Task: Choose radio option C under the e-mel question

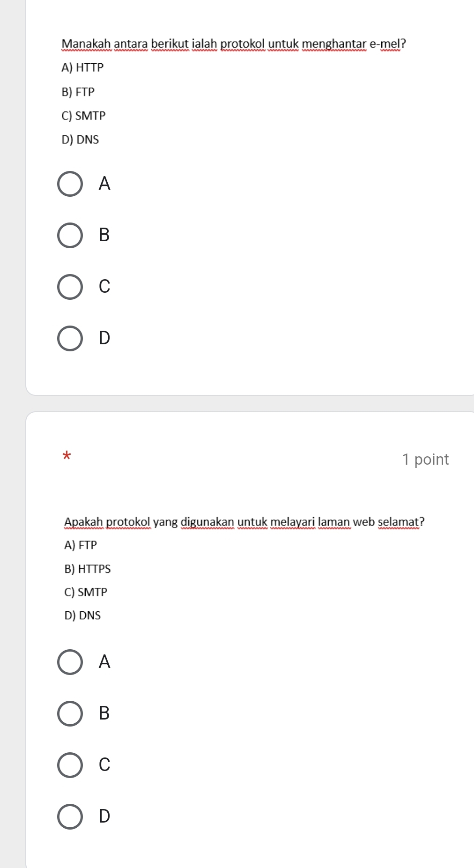Action: coord(70,287)
